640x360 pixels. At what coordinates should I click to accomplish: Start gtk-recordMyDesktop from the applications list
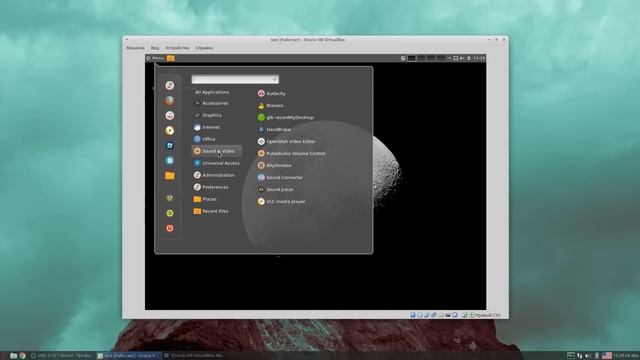point(286,118)
